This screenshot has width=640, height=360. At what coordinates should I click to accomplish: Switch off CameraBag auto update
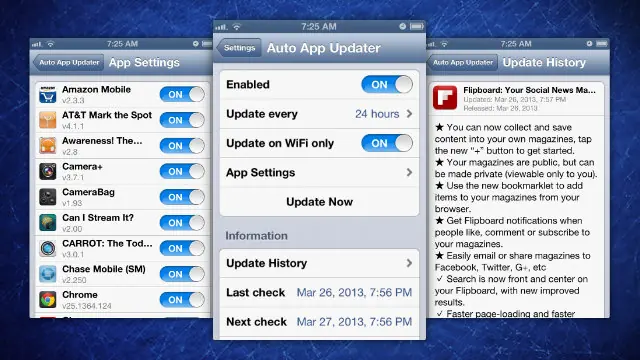tap(182, 197)
